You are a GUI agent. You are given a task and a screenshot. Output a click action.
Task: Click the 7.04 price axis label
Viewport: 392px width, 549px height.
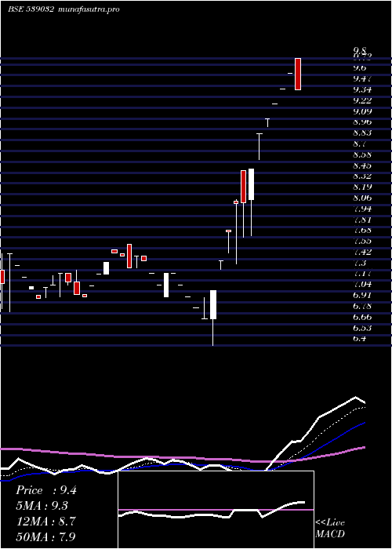pyautogui.click(x=362, y=284)
